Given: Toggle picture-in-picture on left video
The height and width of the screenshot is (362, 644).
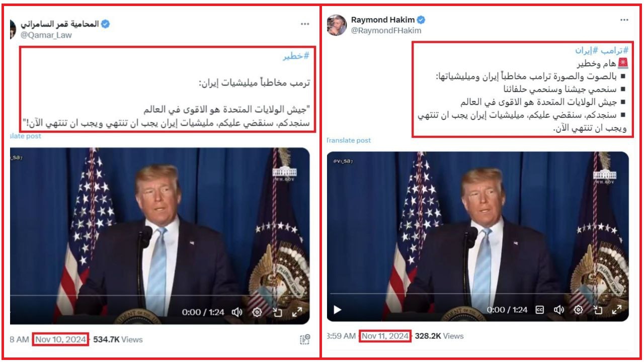Looking at the screenshot, I should click(277, 312).
